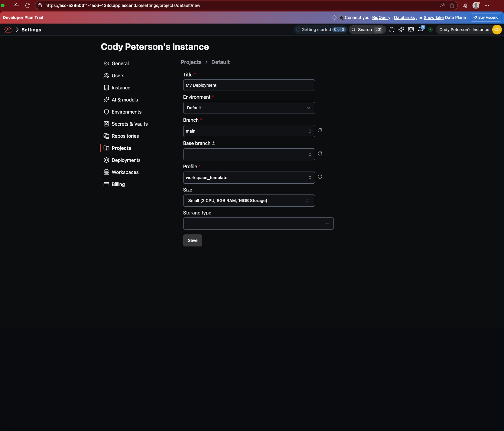Screen dimensions: 504x431
Task: Click the Buy Ascend button
Action: pyautogui.click(x=486, y=18)
